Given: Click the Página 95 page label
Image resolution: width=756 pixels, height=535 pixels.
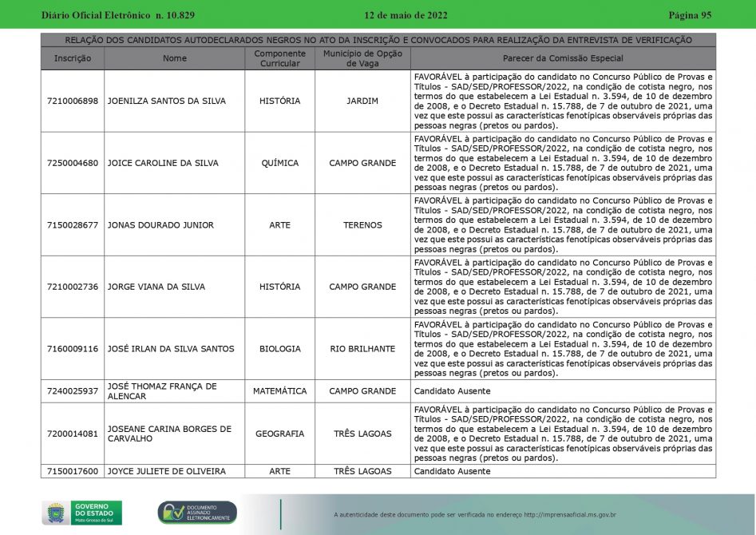Looking at the screenshot, I should (x=689, y=15).
